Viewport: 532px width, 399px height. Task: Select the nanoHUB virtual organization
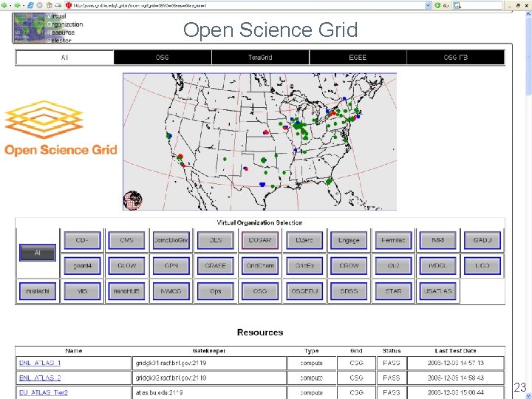(126, 291)
